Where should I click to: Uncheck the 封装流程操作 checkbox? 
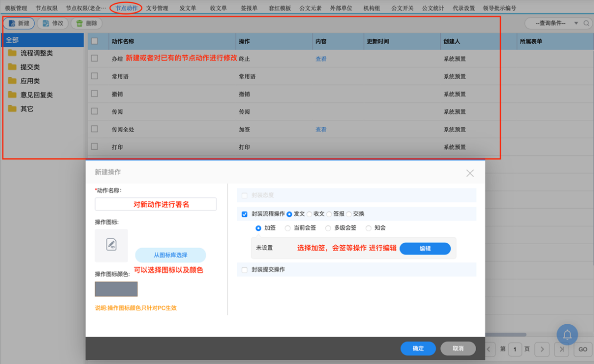tap(244, 214)
